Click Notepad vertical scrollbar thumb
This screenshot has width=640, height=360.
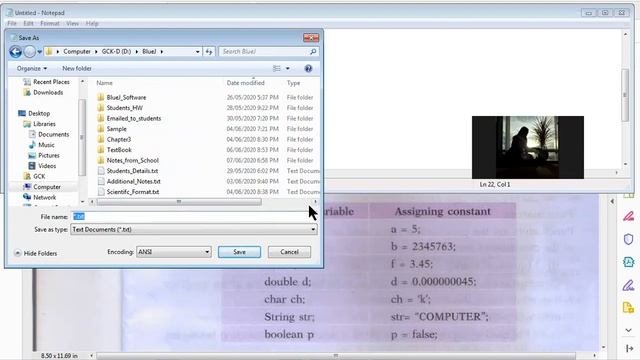625,95
